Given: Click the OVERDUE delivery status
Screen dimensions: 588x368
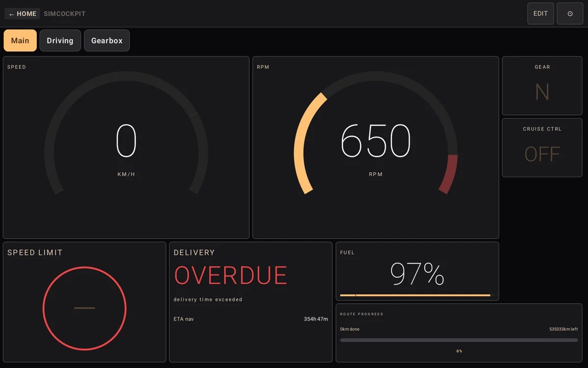Looking at the screenshot, I should pos(231,276).
